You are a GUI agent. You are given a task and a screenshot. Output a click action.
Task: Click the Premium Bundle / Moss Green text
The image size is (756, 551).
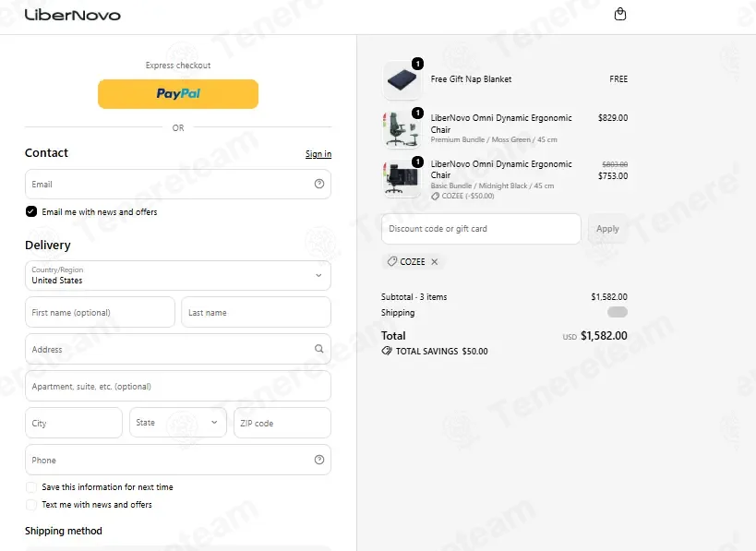494,139
